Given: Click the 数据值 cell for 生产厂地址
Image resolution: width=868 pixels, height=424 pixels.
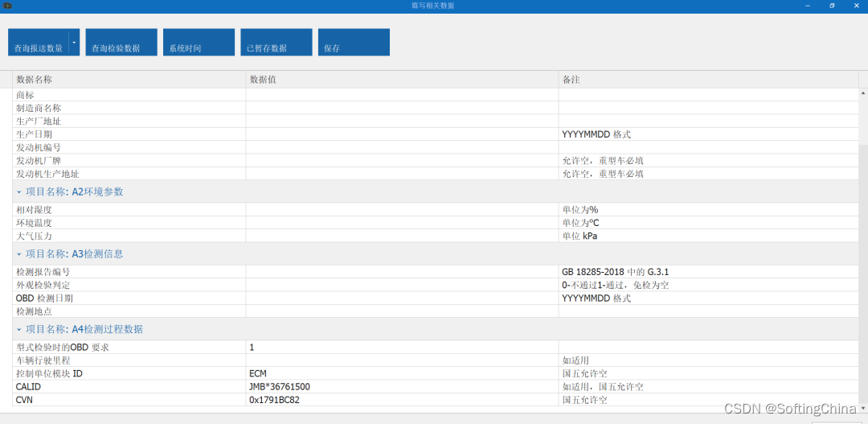Looking at the screenshot, I should (x=402, y=121).
